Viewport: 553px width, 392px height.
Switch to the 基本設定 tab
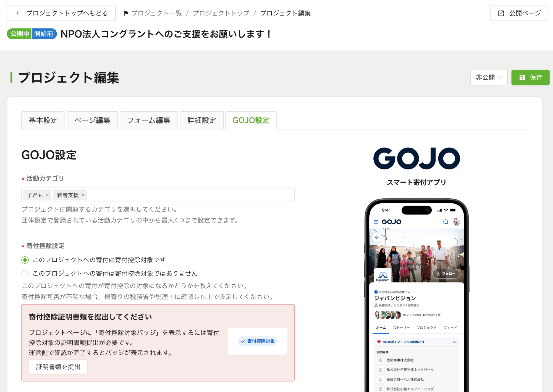click(x=43, y=120)
